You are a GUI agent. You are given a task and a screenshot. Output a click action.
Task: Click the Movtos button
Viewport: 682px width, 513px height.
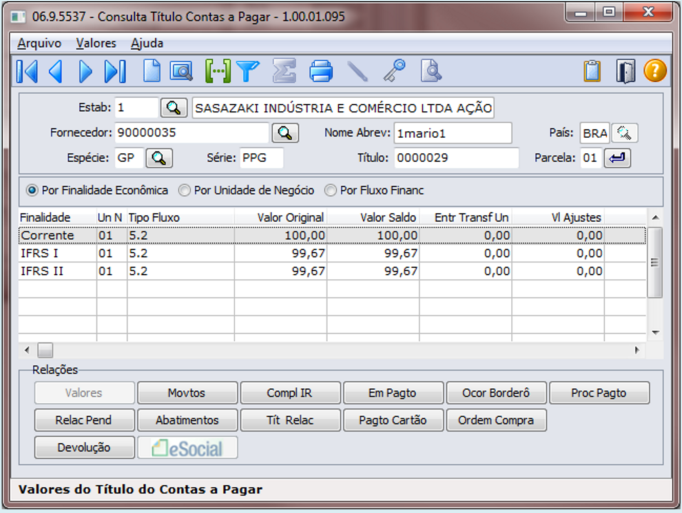(187, 393)
